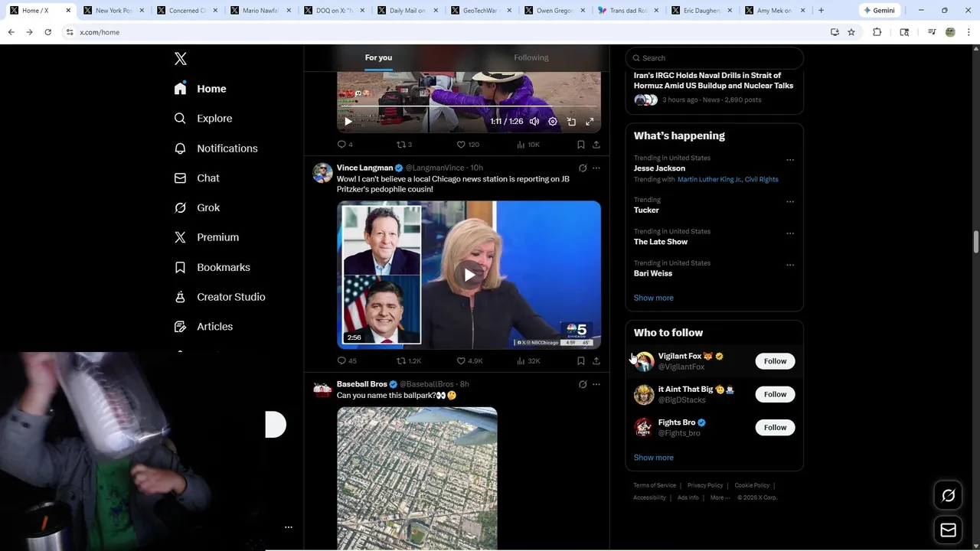Open more options for The Late Show trend
The image size is (980, 551).
pyautogui.click(x=790, y=233)
